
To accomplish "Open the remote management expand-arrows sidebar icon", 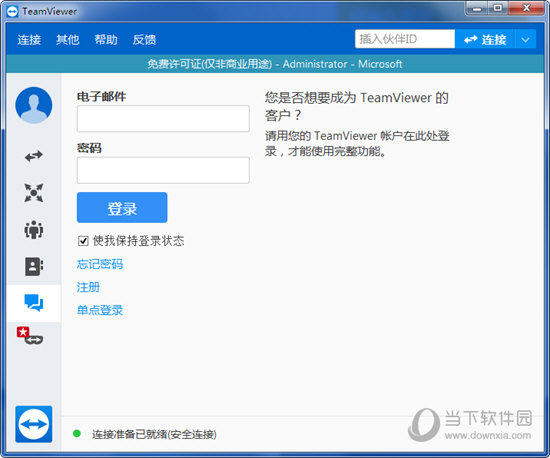I will (x=34, y=193).
